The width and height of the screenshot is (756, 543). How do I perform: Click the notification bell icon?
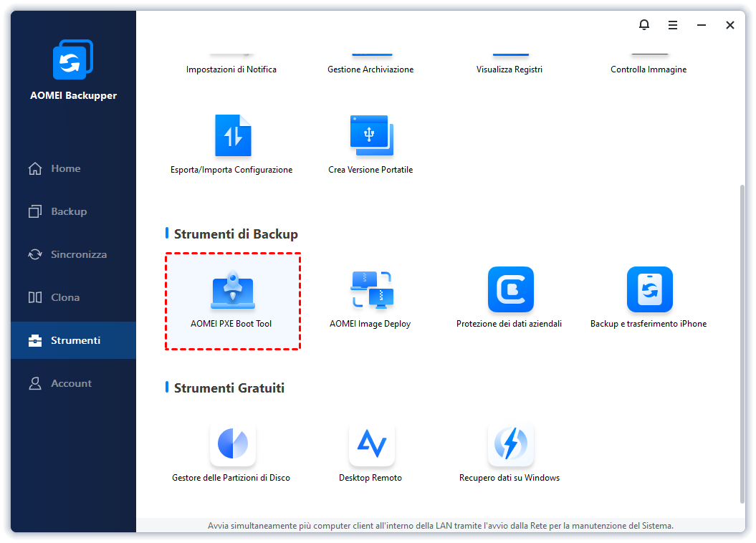tap(644, 24)
